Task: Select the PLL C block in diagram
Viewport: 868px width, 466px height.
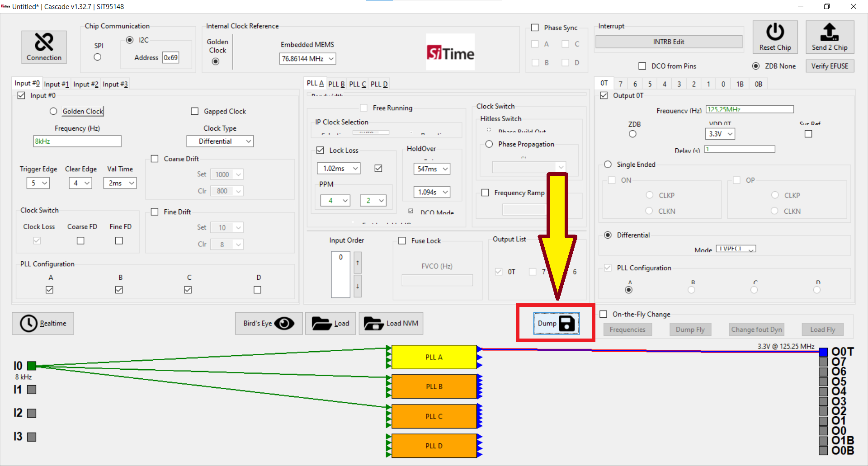Action: (x=434, y=416)
